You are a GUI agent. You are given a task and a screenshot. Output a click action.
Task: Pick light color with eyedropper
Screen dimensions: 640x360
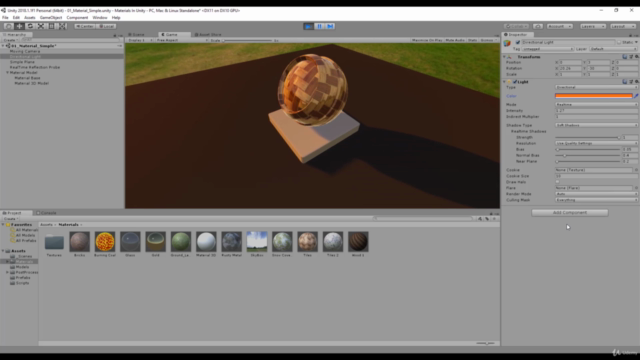coord(636,96)
